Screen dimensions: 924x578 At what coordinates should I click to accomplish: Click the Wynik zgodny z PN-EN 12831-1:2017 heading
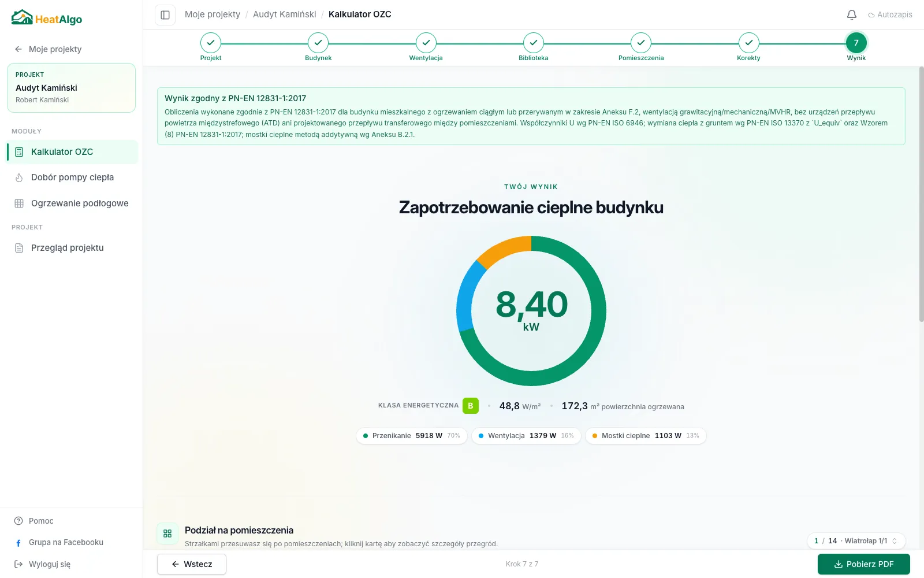coord(236,98)
